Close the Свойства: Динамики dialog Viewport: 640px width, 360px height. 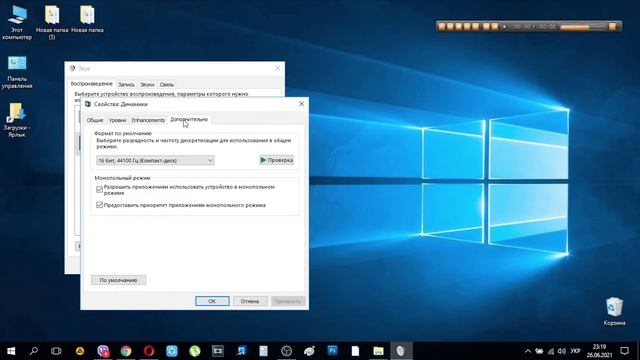coord(301,104)
